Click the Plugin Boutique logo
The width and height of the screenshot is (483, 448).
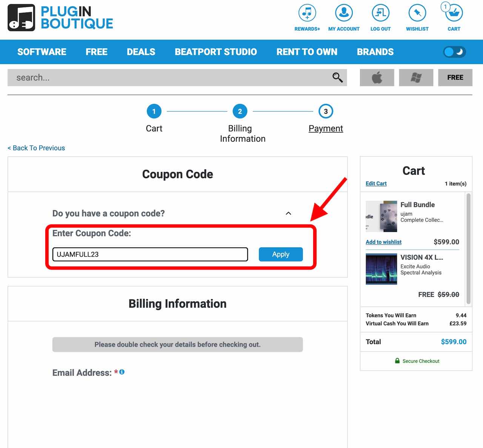[60, 18]
